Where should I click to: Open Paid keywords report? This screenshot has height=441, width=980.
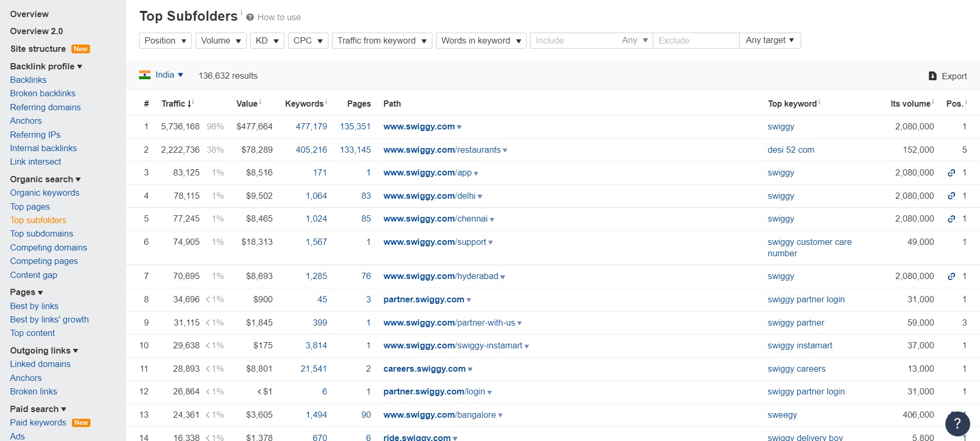click(x=38, y=422)
